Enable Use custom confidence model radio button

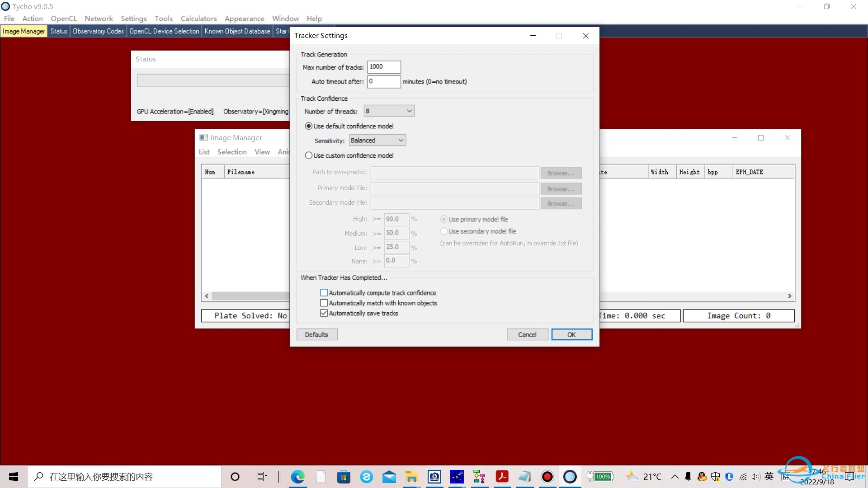click(x=309, y=155)
